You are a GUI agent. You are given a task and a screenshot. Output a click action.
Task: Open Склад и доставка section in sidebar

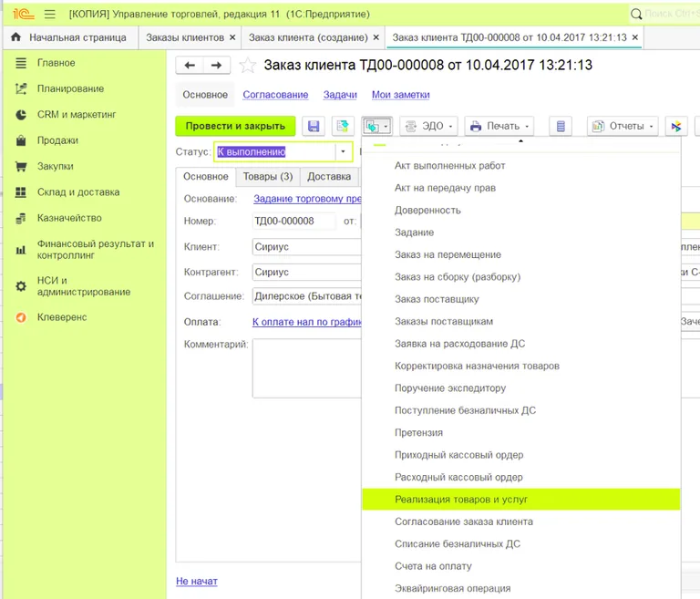pos(78,192)
